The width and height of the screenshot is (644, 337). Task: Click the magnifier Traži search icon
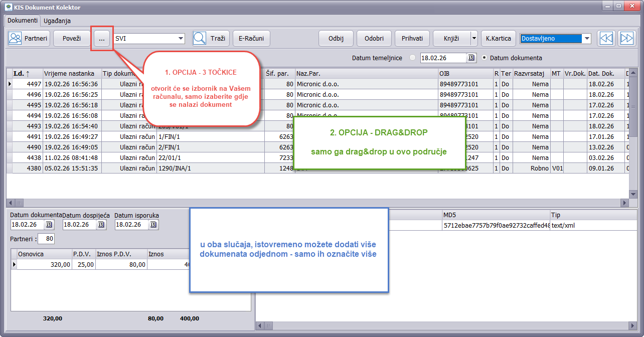click(x=200, y=39)
